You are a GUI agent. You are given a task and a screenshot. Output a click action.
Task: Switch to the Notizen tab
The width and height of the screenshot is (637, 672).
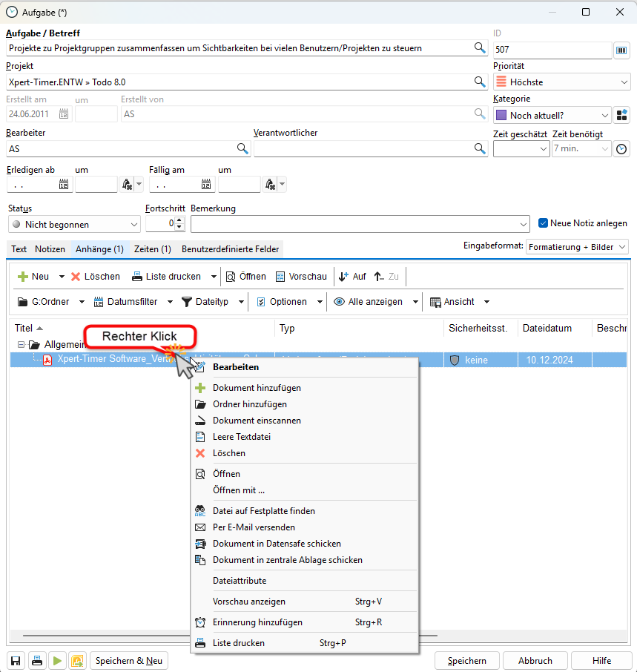(x=50, y=249)
